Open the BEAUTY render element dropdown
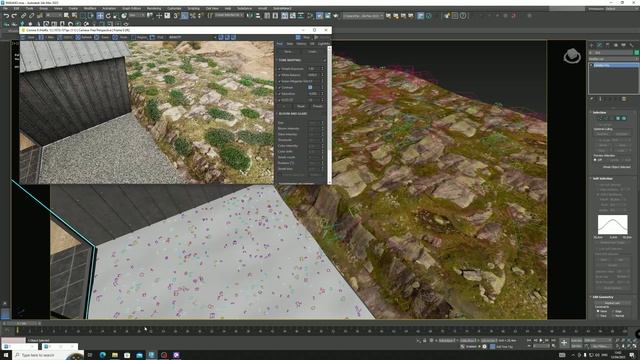Screen dimensions: 640x360 [x=192, y=37]
